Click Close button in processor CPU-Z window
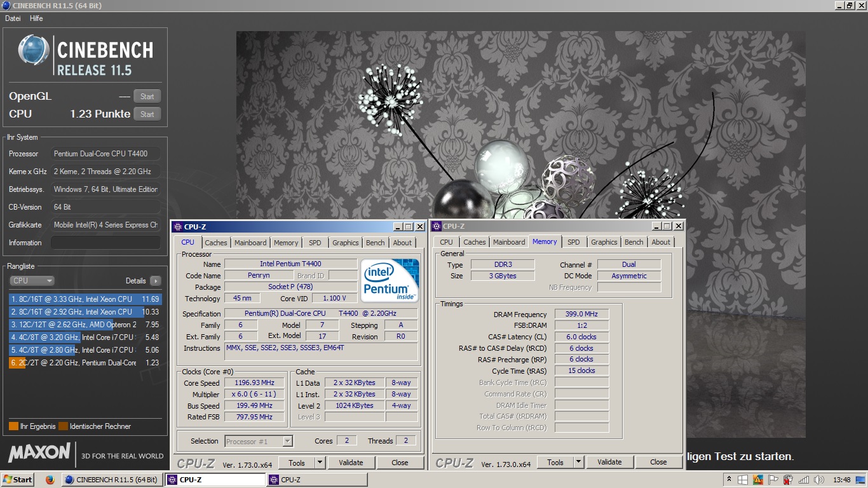Viewport: 868px width, 488px height. click(x=400, y=463)
